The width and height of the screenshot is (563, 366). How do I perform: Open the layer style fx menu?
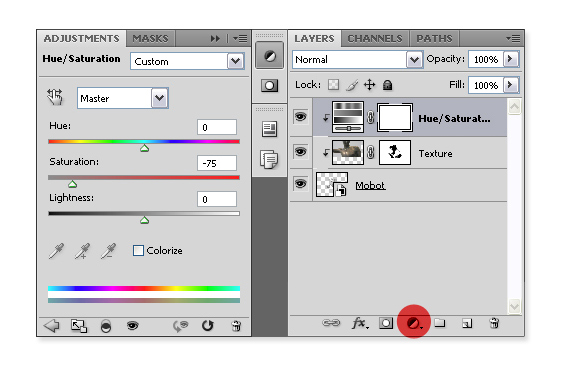tap(360, 323)
